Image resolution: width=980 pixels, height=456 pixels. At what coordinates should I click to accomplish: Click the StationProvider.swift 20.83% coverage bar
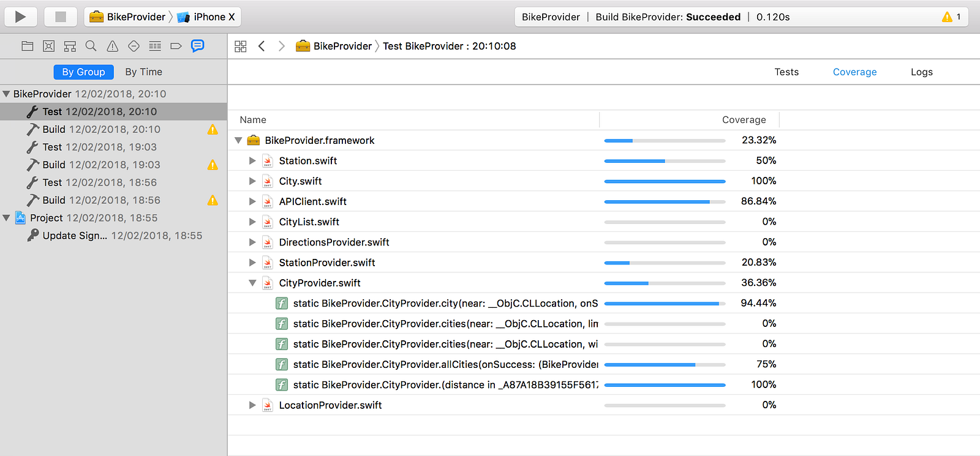tap(665, 263)
